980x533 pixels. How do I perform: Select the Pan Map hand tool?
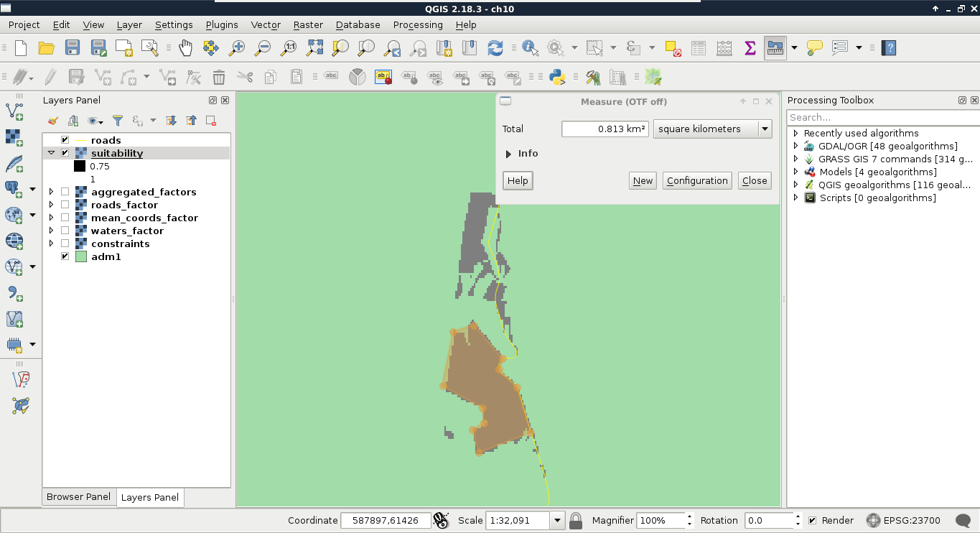click(x=185, y=48)
